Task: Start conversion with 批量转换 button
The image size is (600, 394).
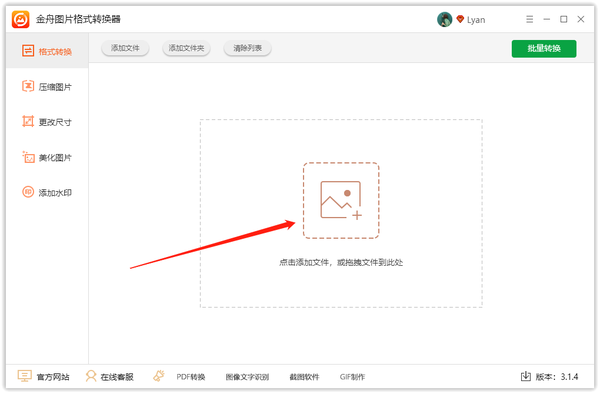Action: tap(544, 49)
